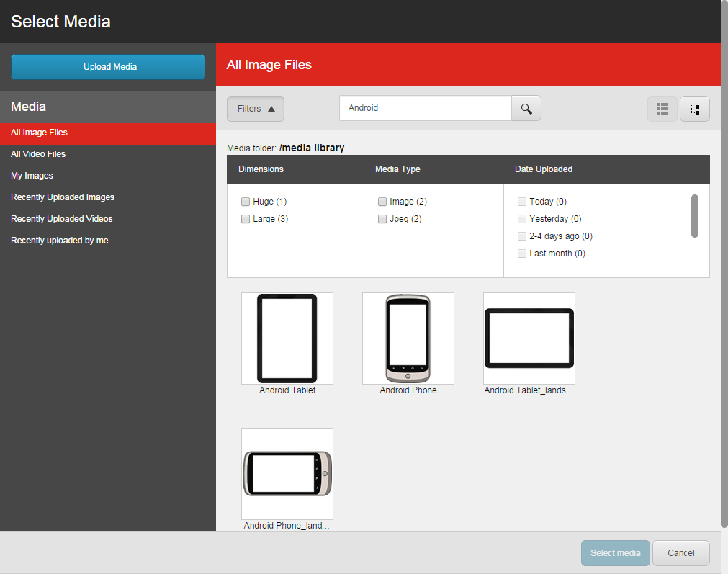
Task: Click the dialog's main vertical scrollbar
Action: (x=724, y=264)
